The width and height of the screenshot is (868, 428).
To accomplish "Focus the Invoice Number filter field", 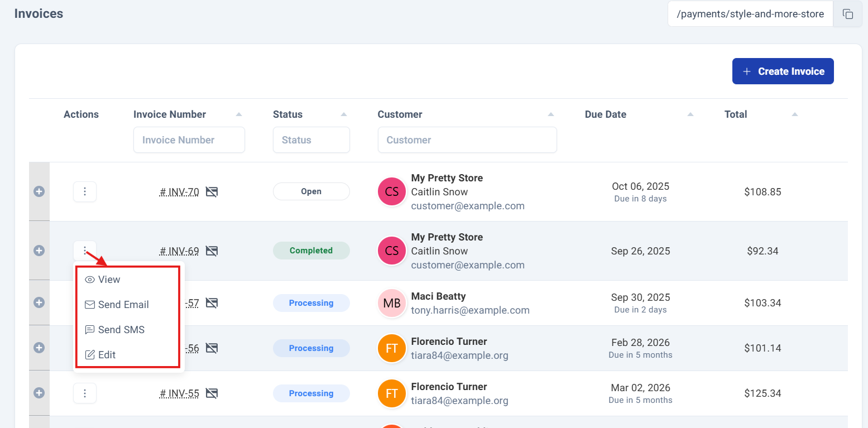I will pyautogui.click(x=189, y=140).
